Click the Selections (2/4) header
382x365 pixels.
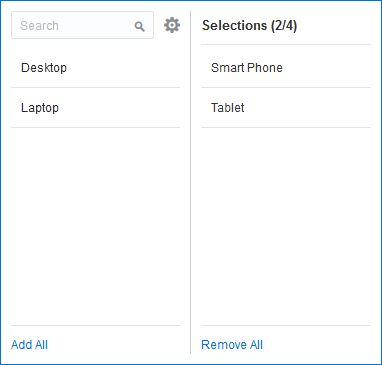click(x=249, y=26)
